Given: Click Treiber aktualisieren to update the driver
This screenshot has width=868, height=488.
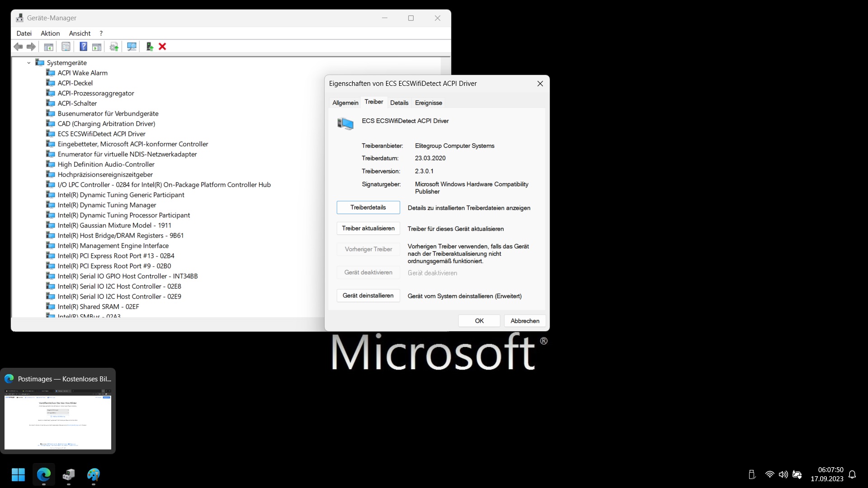Looking at the screenshot, I should point(368,228).
